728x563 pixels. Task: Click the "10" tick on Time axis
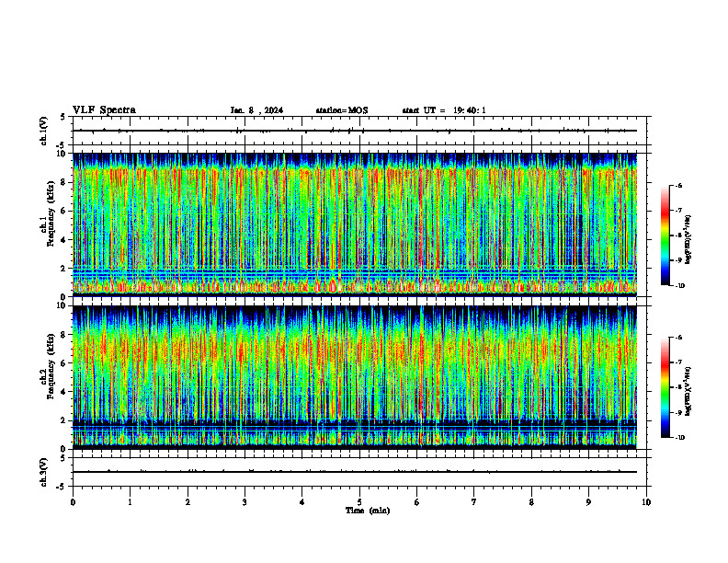click(x=646, y=502)
